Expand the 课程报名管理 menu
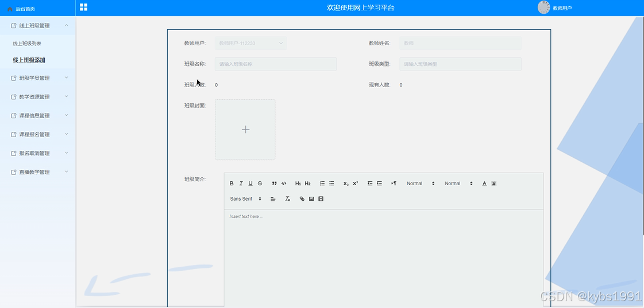644x308 pixels. (38, 135)
